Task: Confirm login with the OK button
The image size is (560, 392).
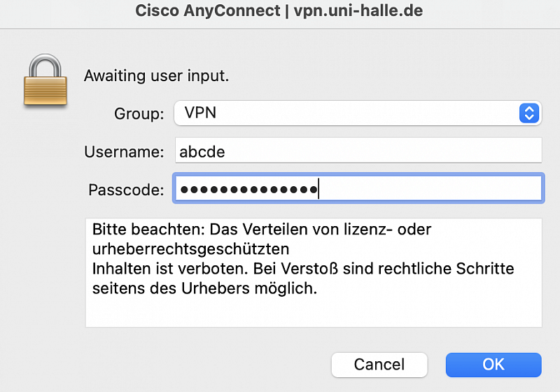Action: pos(493,365)
